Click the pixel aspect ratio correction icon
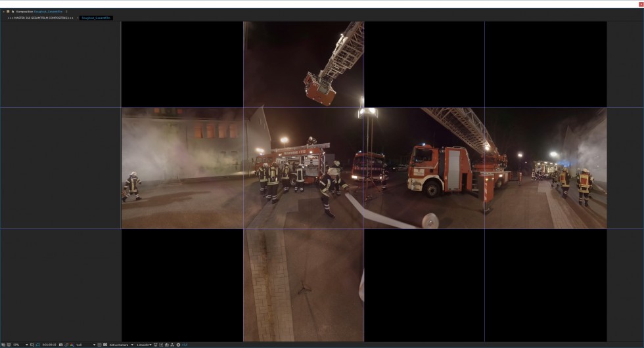Screen dimensions: 644x348 156,345
